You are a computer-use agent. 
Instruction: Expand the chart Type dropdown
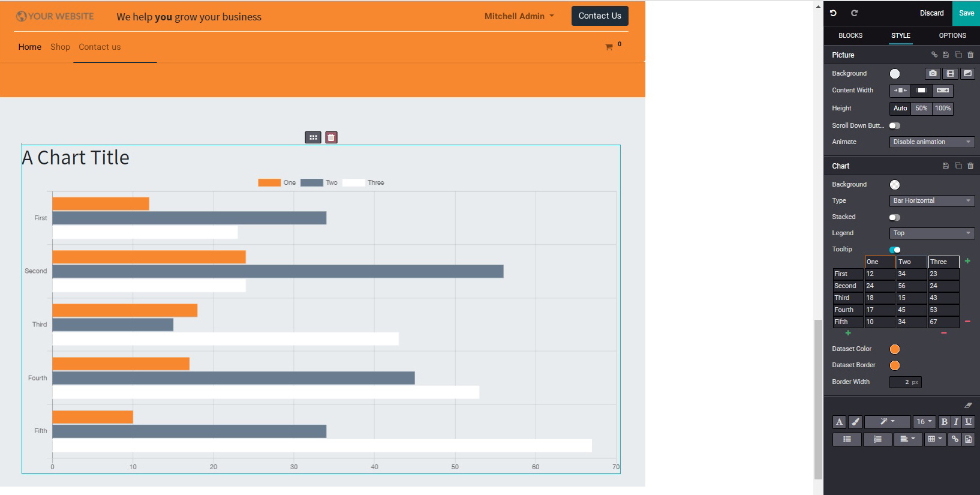coord(931,201)
